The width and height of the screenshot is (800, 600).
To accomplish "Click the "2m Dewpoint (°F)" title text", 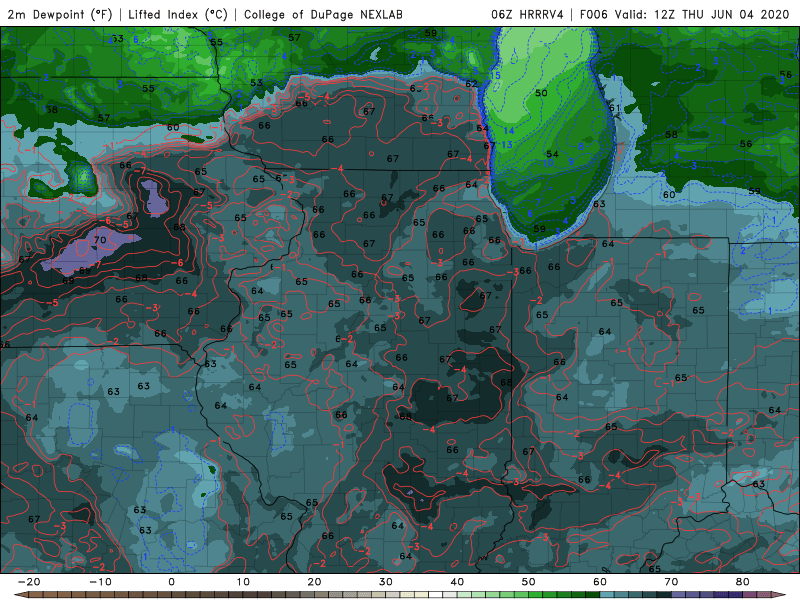I will (x=59, y=14).
